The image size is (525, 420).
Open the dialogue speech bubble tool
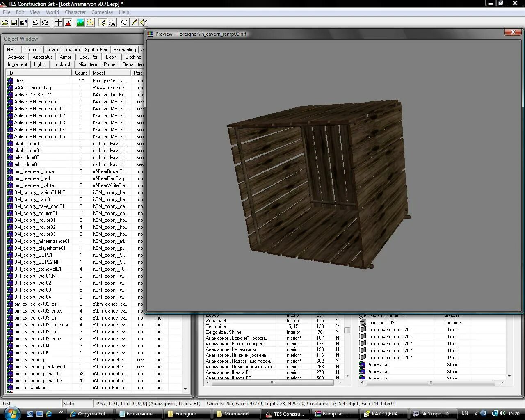(x=125, y=23)
